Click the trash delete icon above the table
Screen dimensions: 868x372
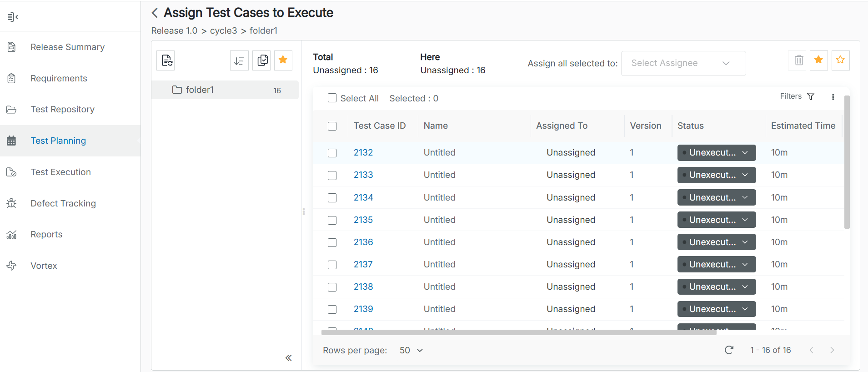pos(798,60)
